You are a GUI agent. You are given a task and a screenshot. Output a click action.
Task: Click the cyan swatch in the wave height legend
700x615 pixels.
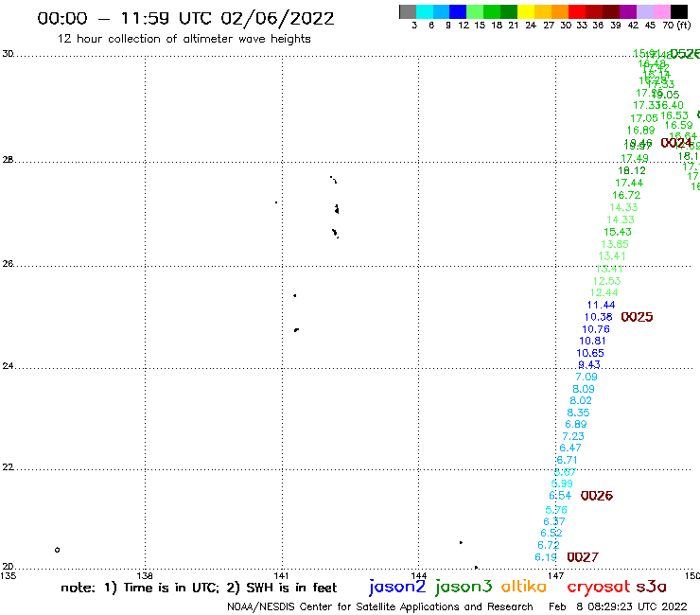pos(425,11)
